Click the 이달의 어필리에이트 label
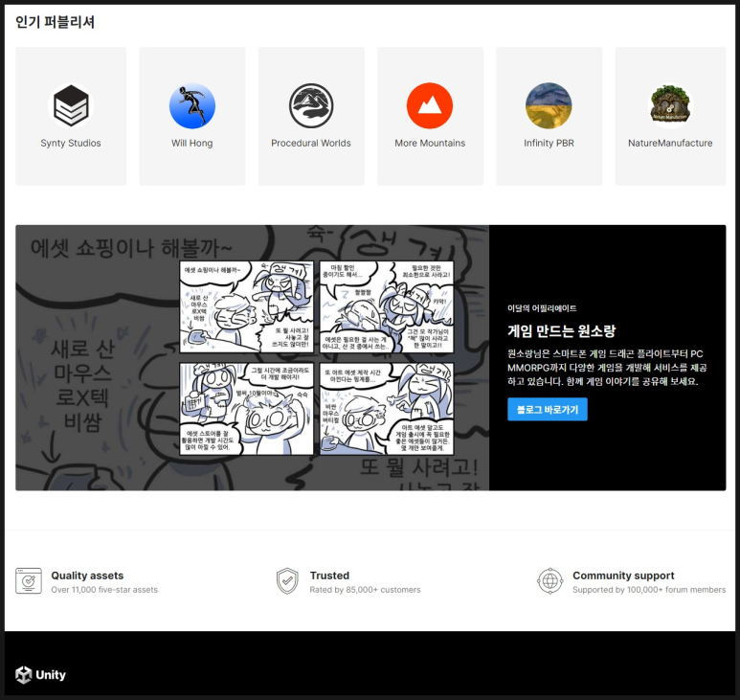This screenshot has height=700, width=740. tap(542, 308)
